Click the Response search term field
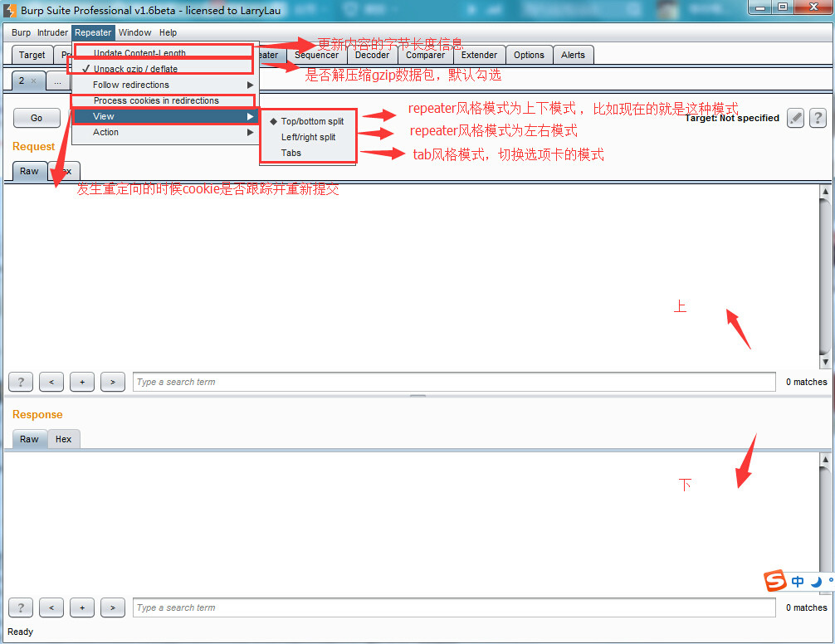This screenshot has width=835, height=644. click(454, 607)
